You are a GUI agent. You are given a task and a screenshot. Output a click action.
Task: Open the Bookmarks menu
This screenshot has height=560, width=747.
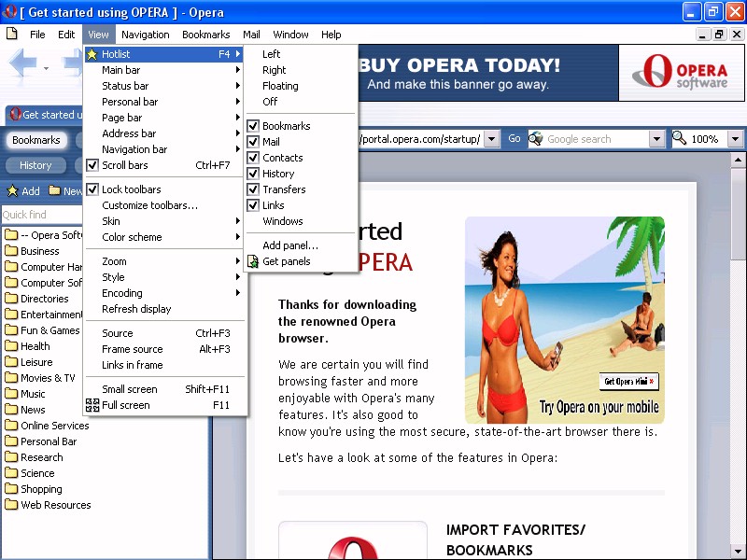pos(205,35)
